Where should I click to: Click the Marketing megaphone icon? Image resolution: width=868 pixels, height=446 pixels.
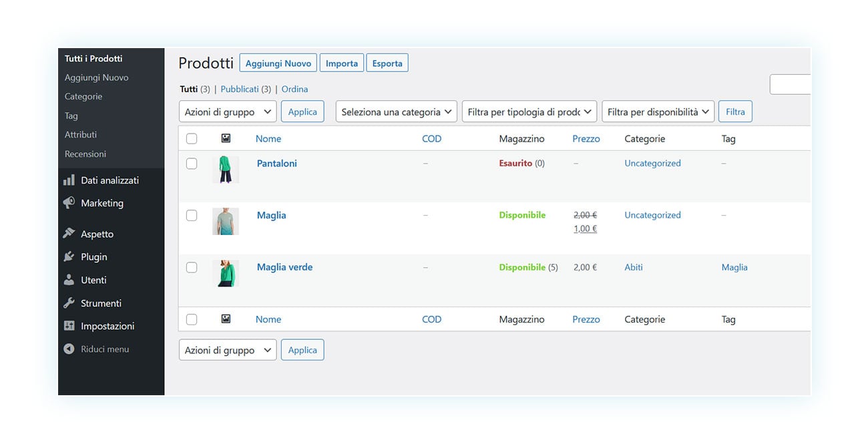tap(69, 202)
